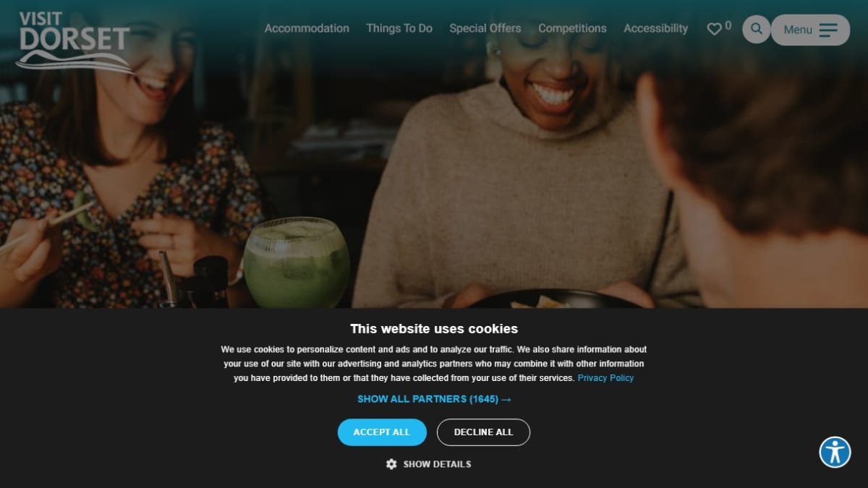The image size is (868, 488).
Task: Open the Menu pill button
Action: point(810,30)
